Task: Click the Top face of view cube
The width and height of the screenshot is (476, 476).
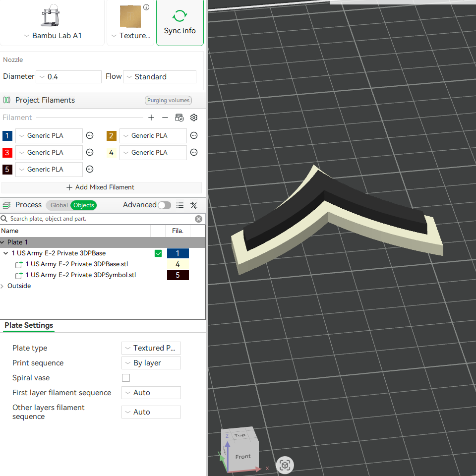Action: pos(240,435)
